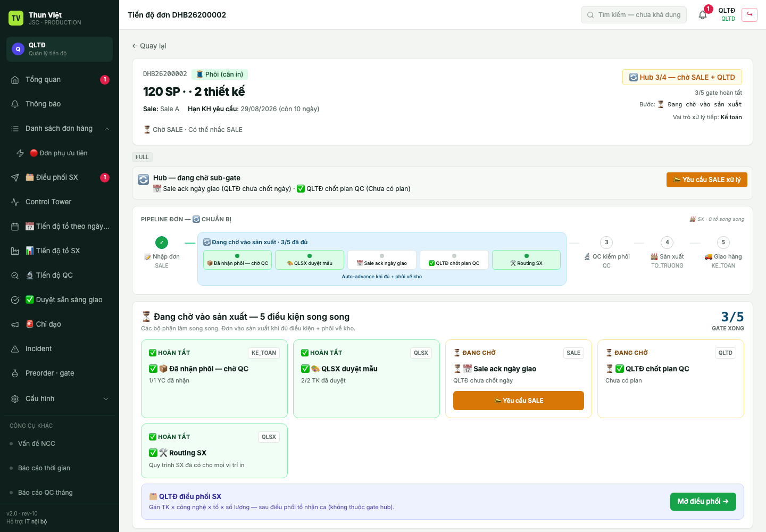Open the QLTĐ role switcher panel
This screenshot has height=532, width=766.
[x=60, y=49]
